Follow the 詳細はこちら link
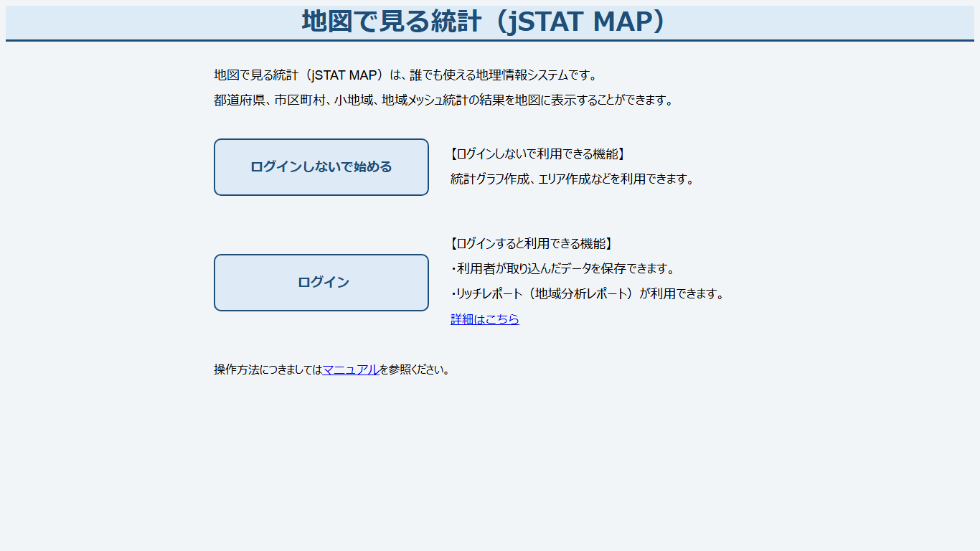Screen dimensions: 980x551 (x=485, y=319)
